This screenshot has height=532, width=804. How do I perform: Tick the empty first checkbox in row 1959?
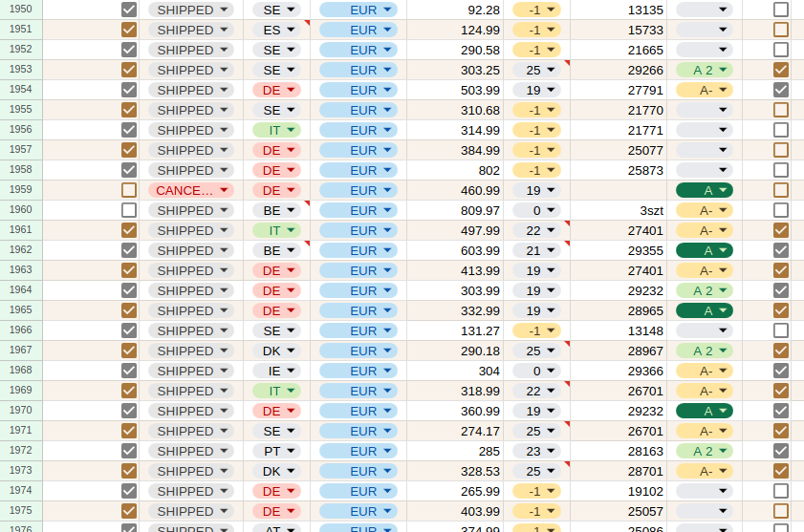point(129,190)
